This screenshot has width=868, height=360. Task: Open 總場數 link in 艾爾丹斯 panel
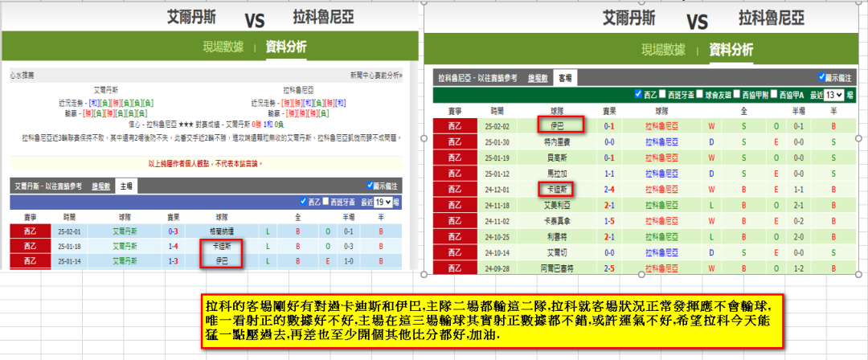101,186
